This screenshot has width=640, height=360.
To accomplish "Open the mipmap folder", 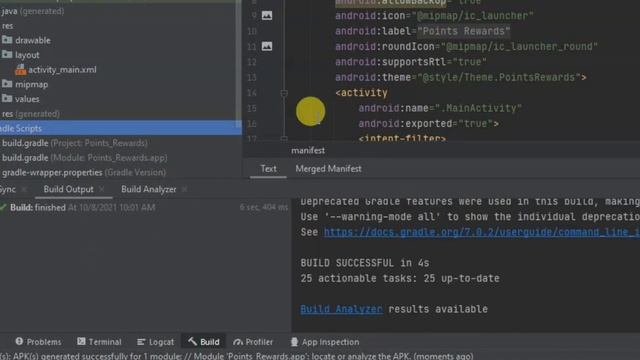I will (25, 84).
